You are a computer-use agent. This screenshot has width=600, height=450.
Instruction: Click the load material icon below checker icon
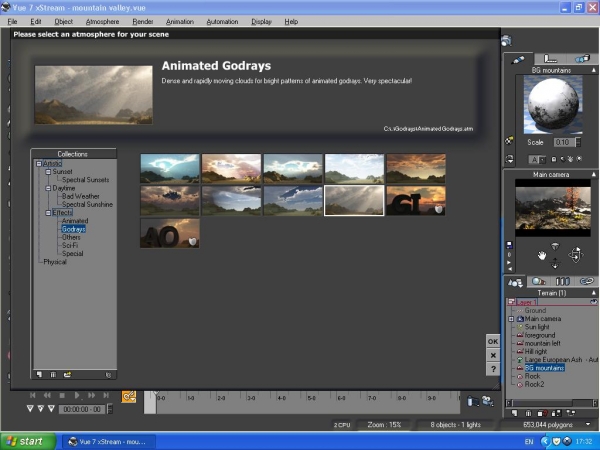[x=509, y=159]
